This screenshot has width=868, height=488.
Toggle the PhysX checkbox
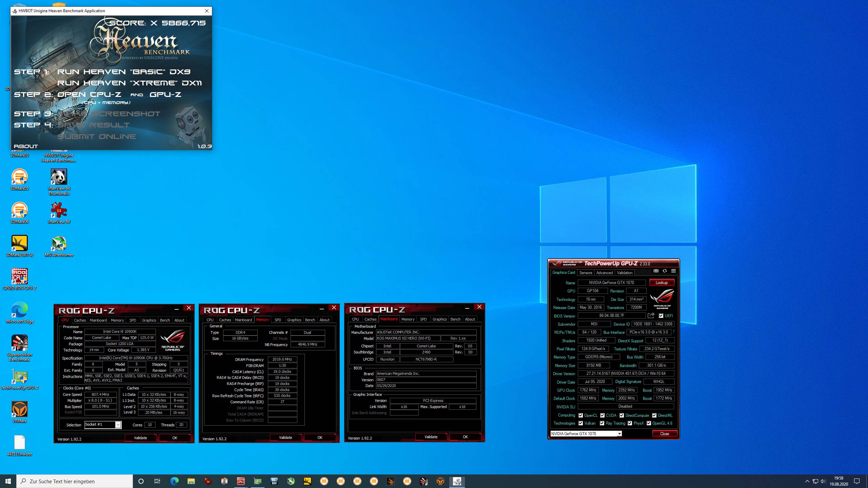[x=630, y=423]
